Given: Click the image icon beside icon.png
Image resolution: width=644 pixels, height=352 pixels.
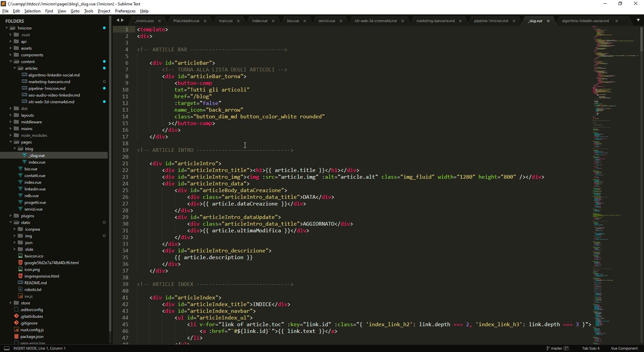Looking at the screenshot, I should point(20,269).
